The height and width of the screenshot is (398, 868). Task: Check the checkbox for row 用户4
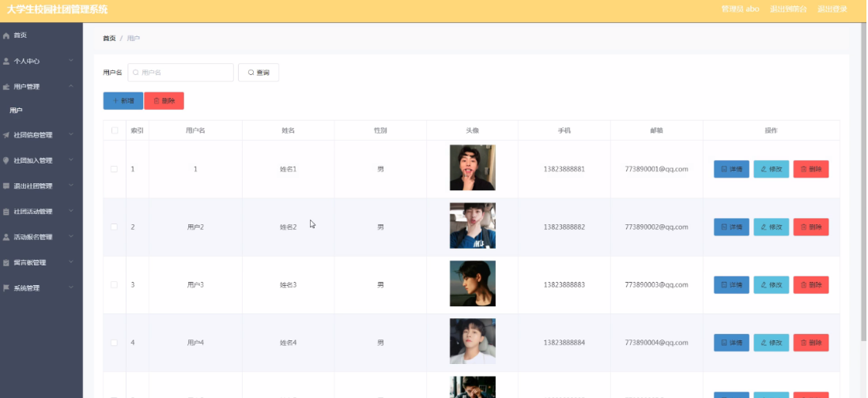(115, 343)
